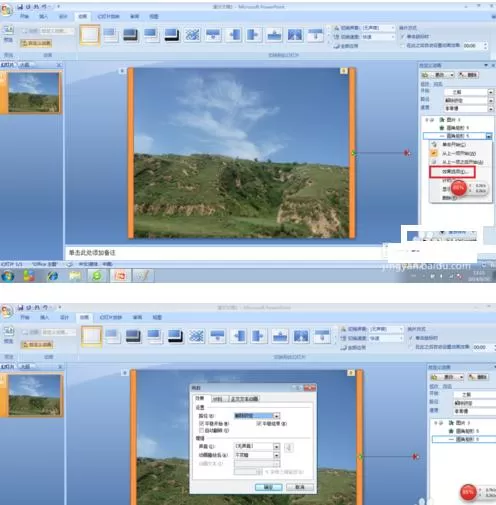Apply Wipe Up transition in upper ribbon
Image resolution: width=496 pixels, height=505 pixels.
click(x=274, y=35)
